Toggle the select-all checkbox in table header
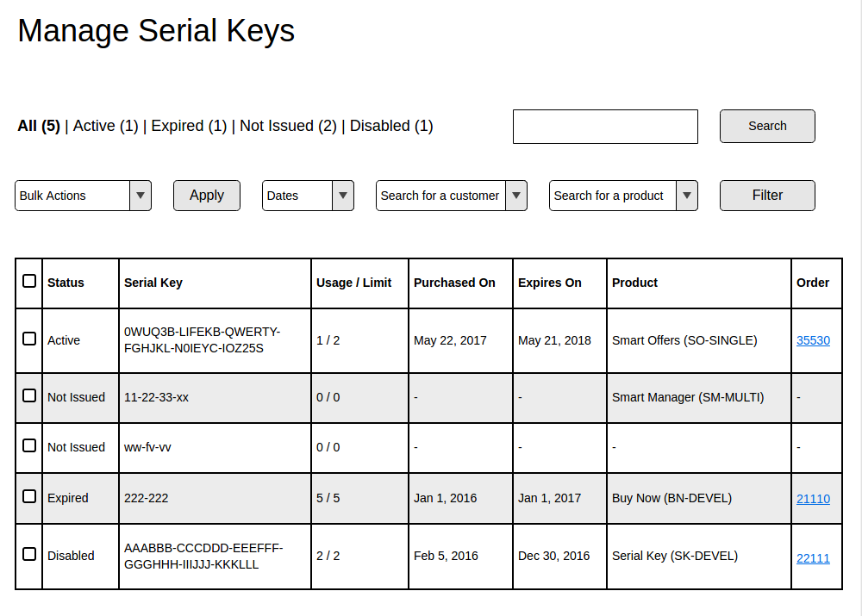The image size is (862, 616). tap(29, 282)
